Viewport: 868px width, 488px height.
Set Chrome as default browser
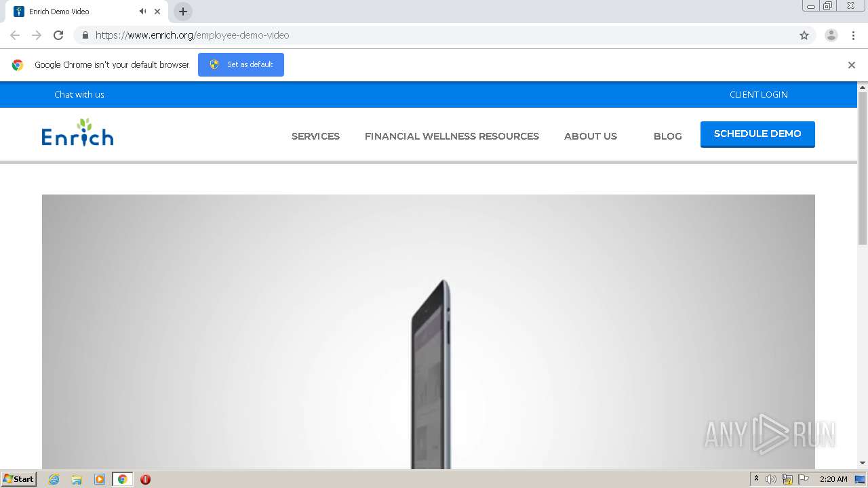(241, 64)
